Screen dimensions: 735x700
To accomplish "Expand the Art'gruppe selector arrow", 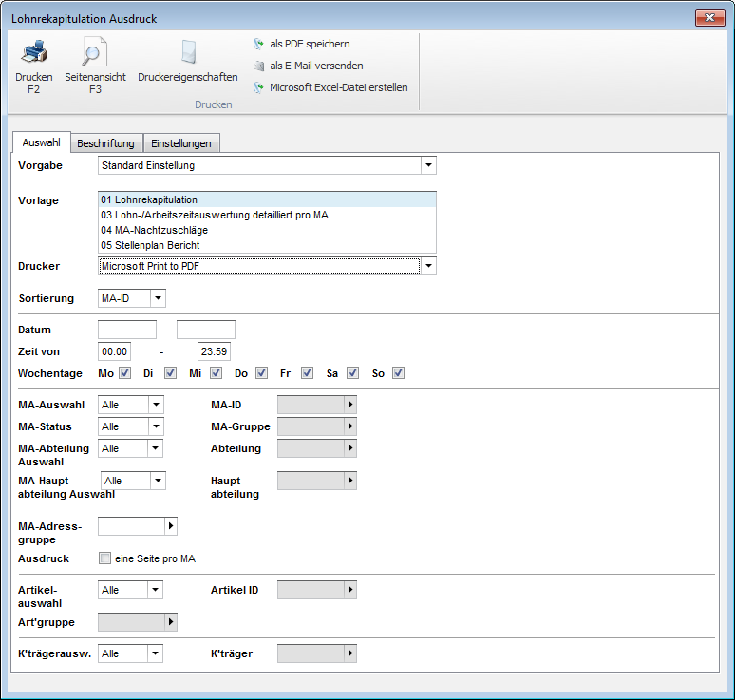I will click(x=171, y=622).
